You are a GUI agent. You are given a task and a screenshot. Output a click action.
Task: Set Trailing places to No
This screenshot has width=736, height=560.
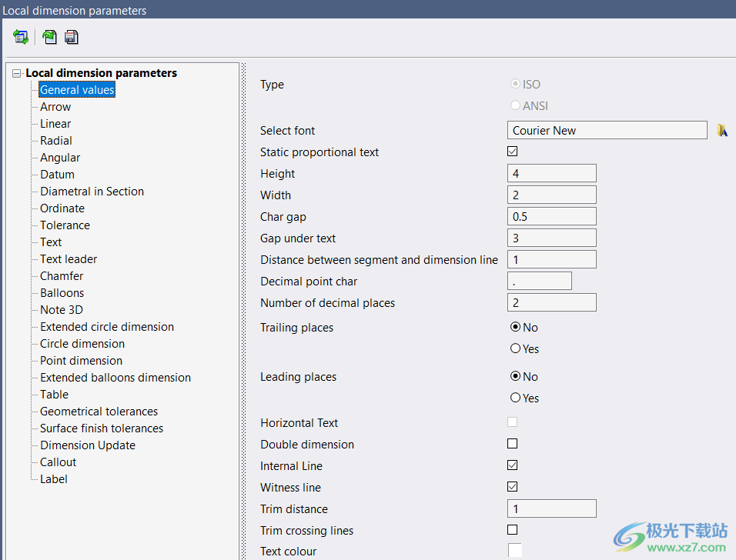[x=515, y=326]
